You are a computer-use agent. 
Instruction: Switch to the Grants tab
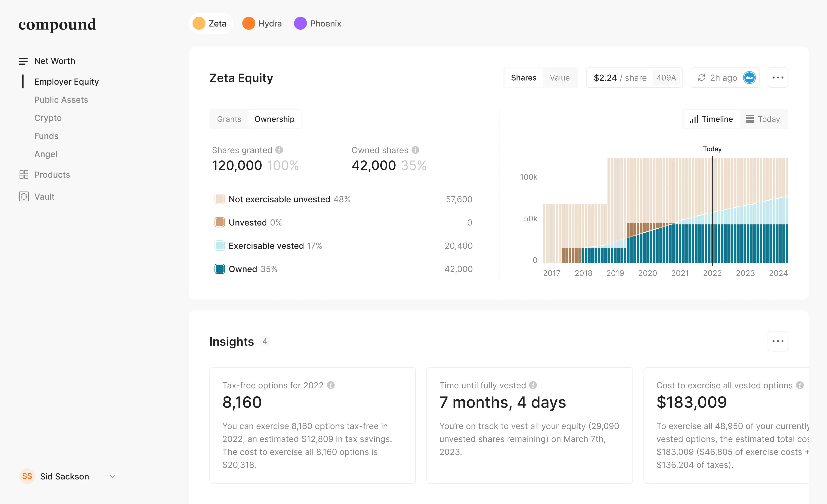(x=229, y=119)
